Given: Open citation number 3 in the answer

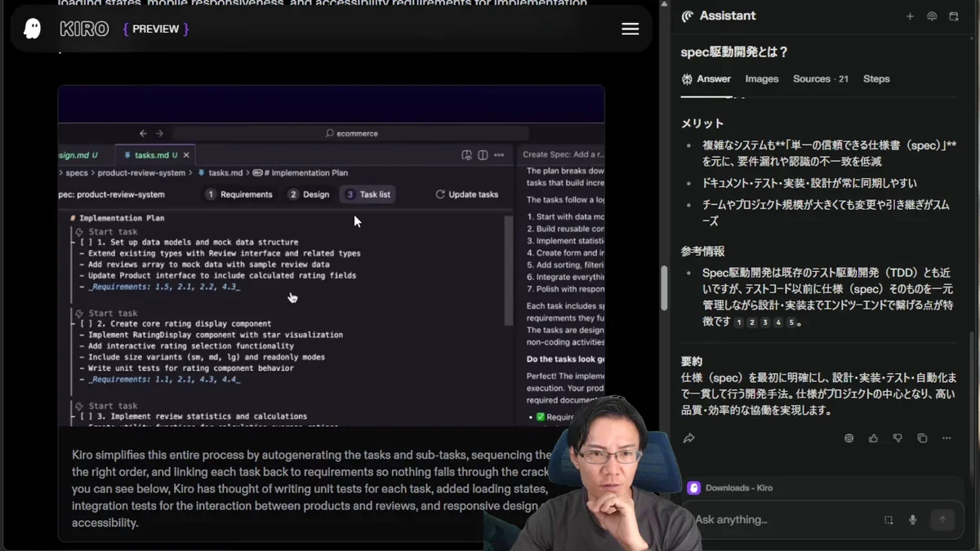Looking at the screenshot, I should [765, 322].
